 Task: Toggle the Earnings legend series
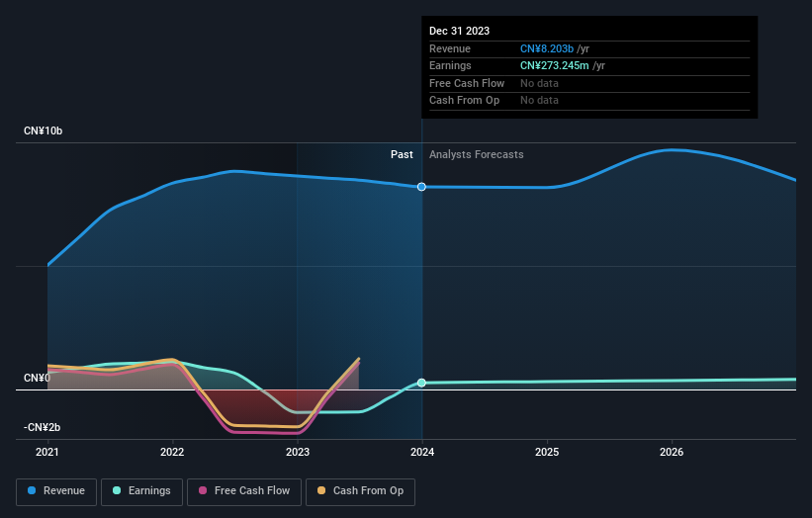click(x=141, y=491)
